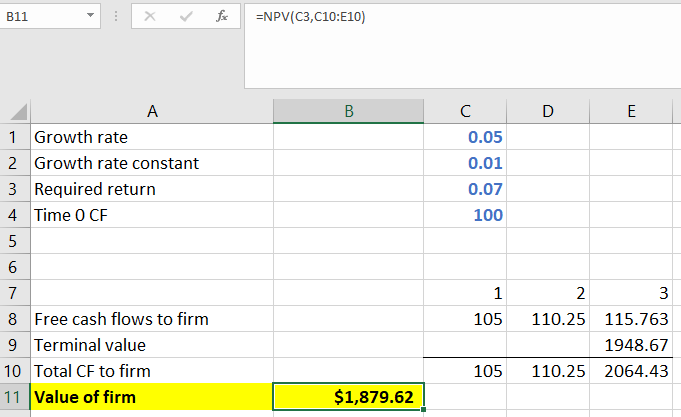Select the Total CF cell 2064.43
The height and width of the screenshot is (417, 681).
(x=631, y=371)
